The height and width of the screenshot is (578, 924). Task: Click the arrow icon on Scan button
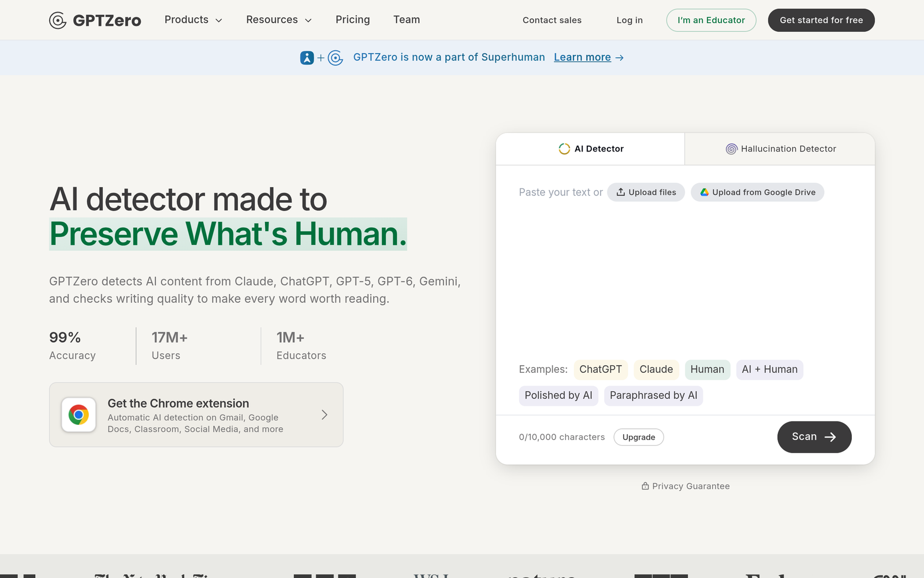[830, 437]
